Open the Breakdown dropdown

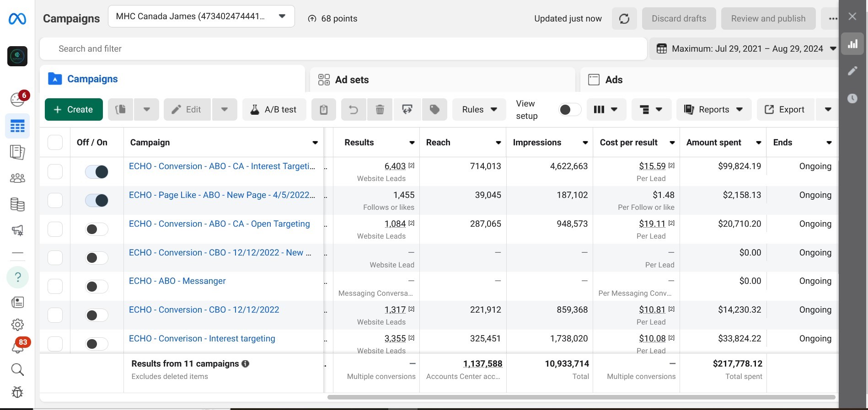[651, 110]
